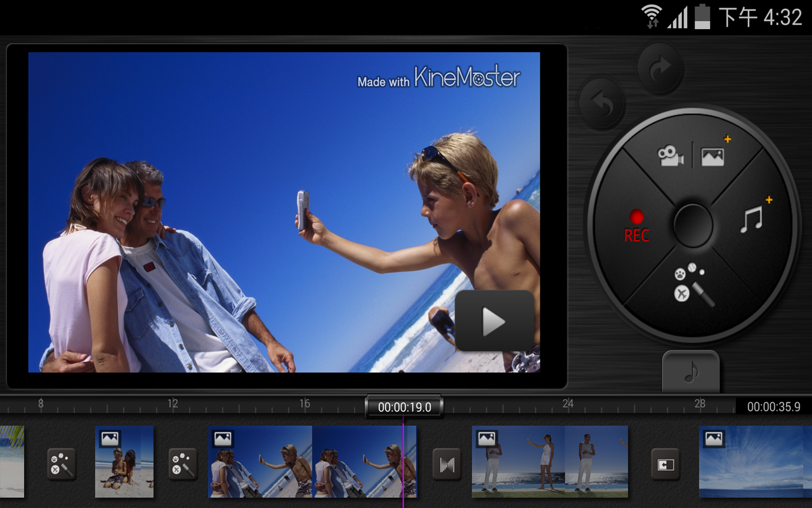Play the preview video
The image size is (812, 508).
(x=494, y=321)
